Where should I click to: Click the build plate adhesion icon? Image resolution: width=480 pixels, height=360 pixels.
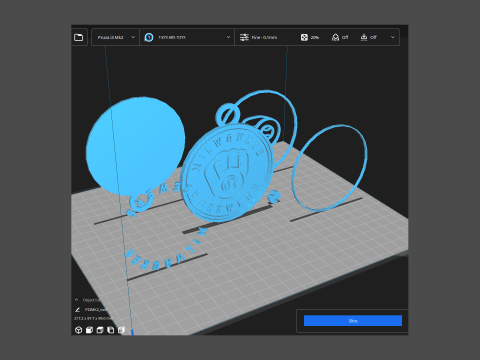pos(364,37)
